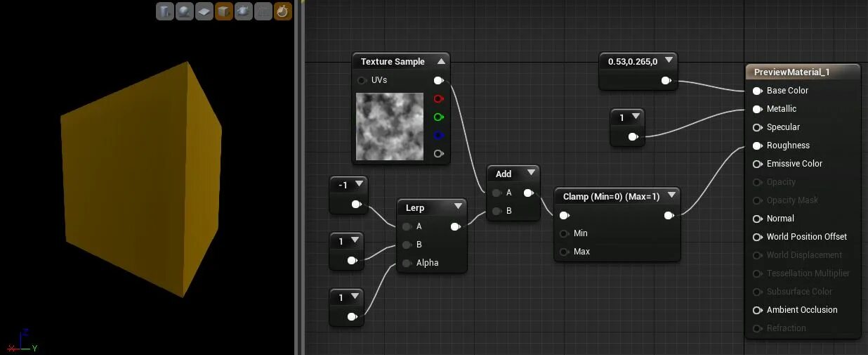Click output pin of constant 1 feeding Metallic
Screen dimensions: 868x355
coord(633,137)
